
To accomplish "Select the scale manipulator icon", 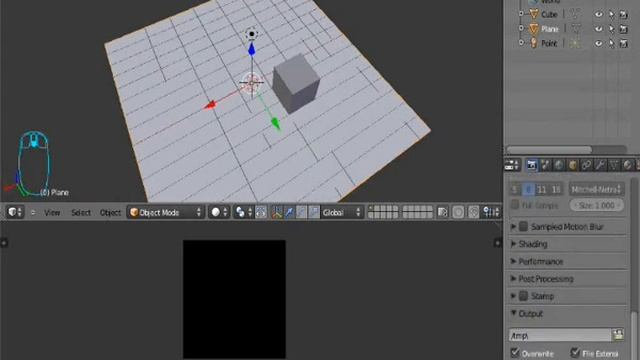I will click(313, 212).
